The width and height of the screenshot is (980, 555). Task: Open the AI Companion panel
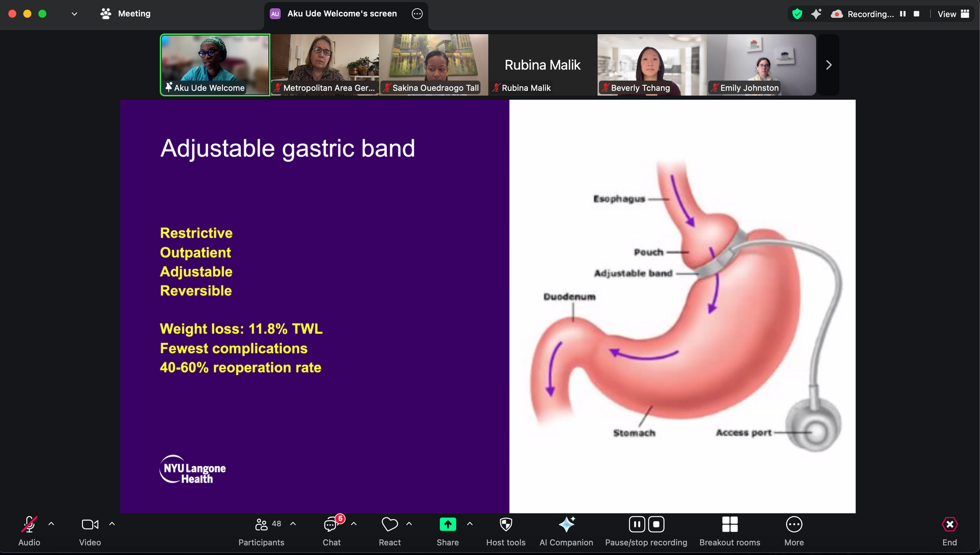(566, 530)
